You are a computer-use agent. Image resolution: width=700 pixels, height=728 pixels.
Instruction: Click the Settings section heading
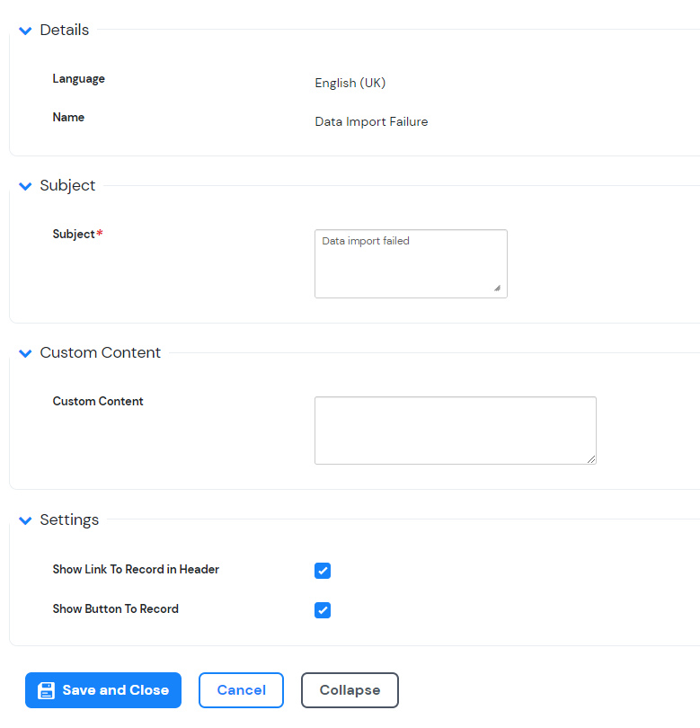click(x=69, y=520)
